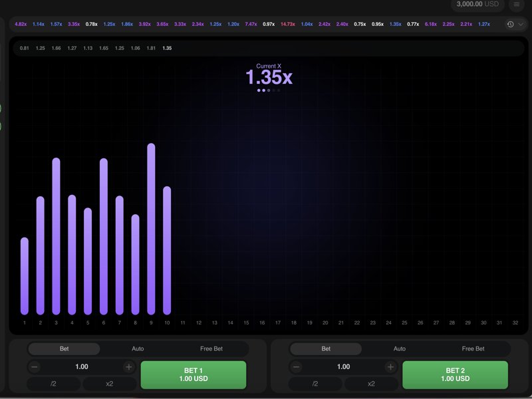This screenshot has height=399, width=532.
Task: Increase BET 1 amount with plus icon
Action: coord(128,367)
